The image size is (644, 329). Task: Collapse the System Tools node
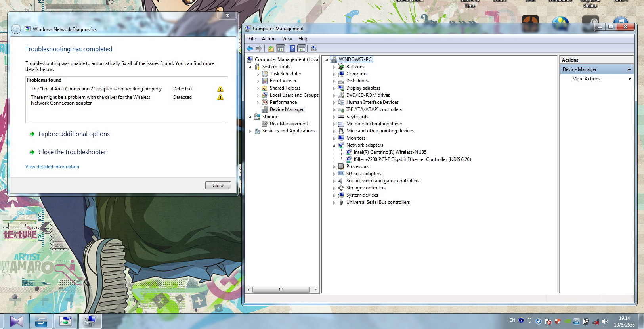click(x=250, y=67)
